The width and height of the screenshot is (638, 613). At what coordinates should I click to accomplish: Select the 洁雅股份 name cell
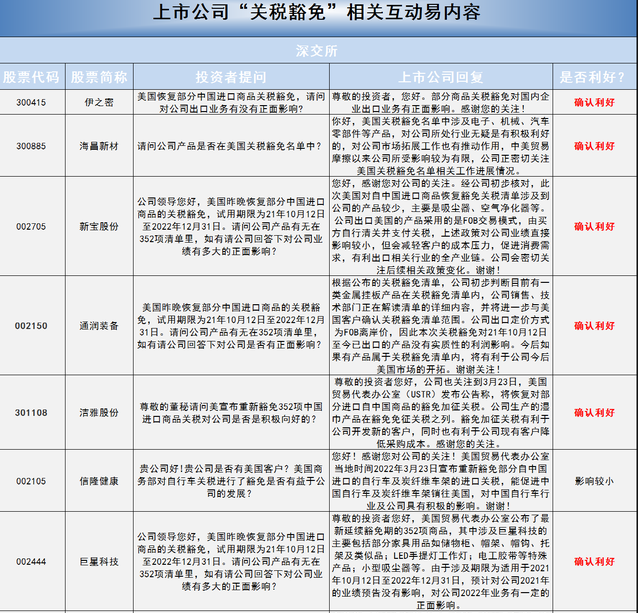(98, 412)
